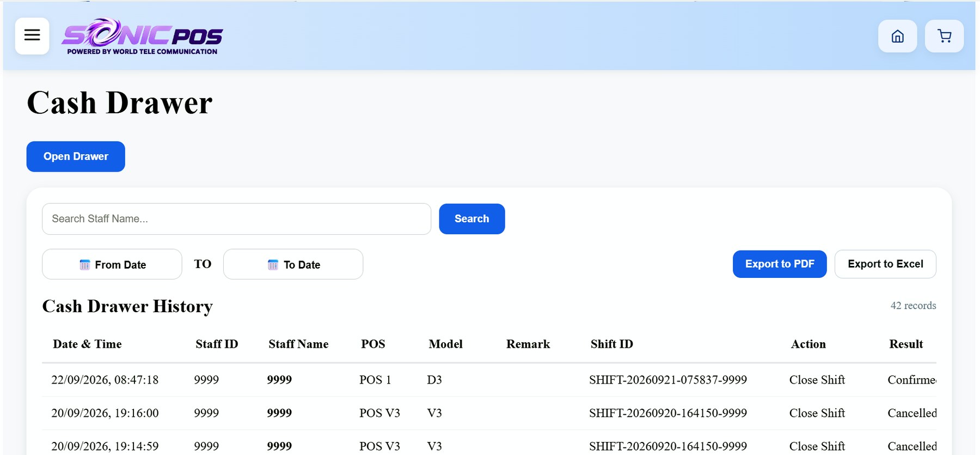
Task: Click the Result column header
Action: pyautogui.click(x=906, y=344)
